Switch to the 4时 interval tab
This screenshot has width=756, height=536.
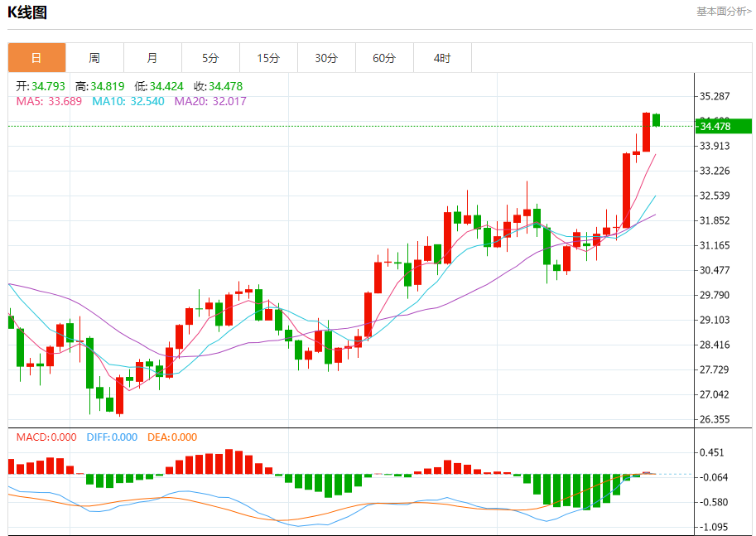coord(442,58)
